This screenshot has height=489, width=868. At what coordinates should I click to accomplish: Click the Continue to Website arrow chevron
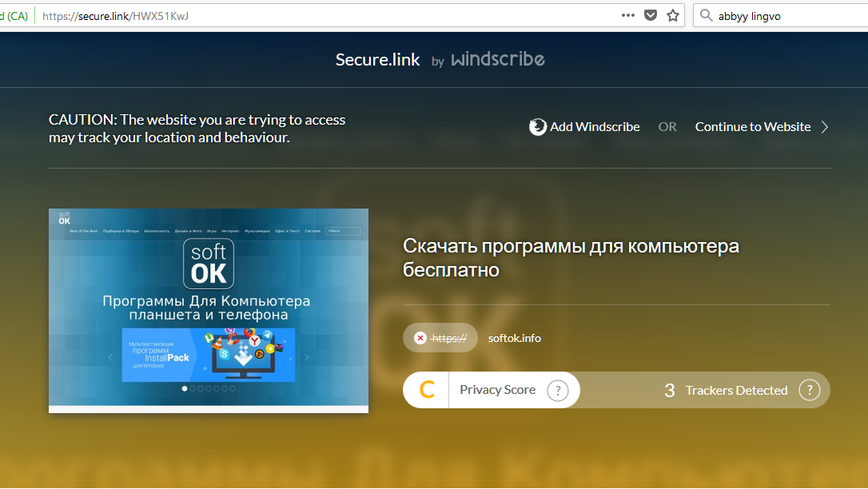pyautogui.click(x=825, y=127)
